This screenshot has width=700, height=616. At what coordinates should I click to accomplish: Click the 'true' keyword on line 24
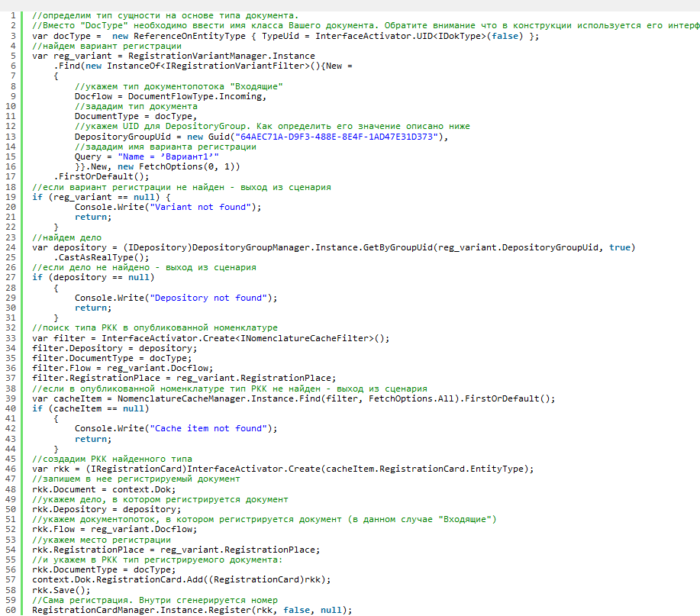[620, 248]
